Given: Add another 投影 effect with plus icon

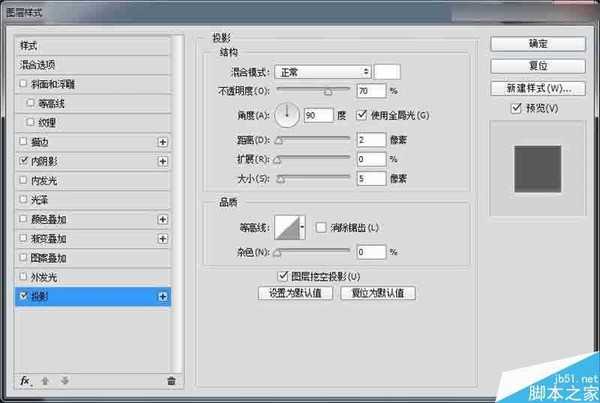Looking at the screenshot, I should tap(163, 297).
